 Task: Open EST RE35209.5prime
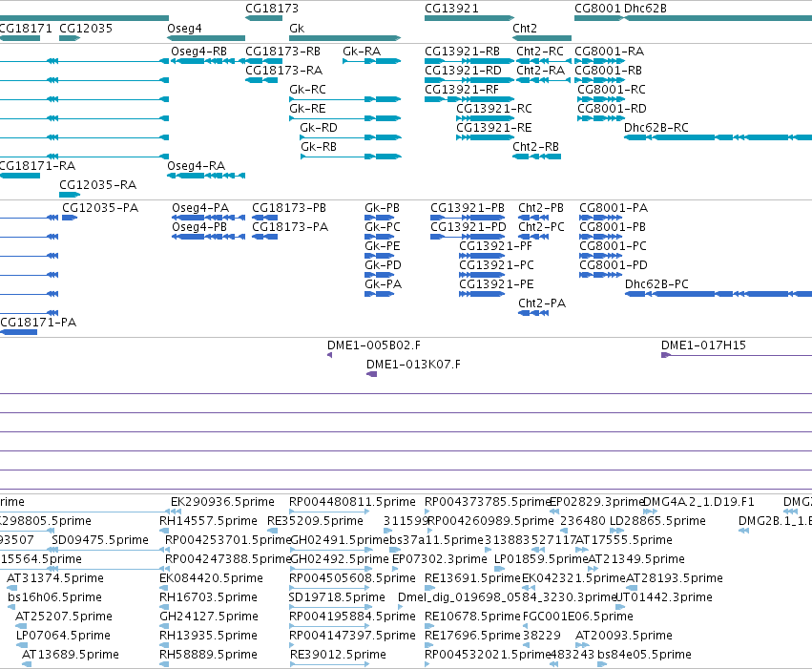coord(316,521)
